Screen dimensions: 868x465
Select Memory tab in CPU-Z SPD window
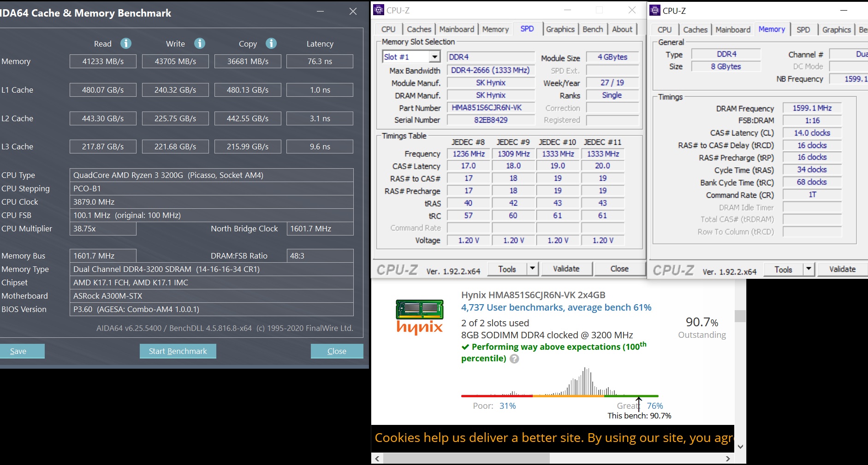(x=495, y=29)
